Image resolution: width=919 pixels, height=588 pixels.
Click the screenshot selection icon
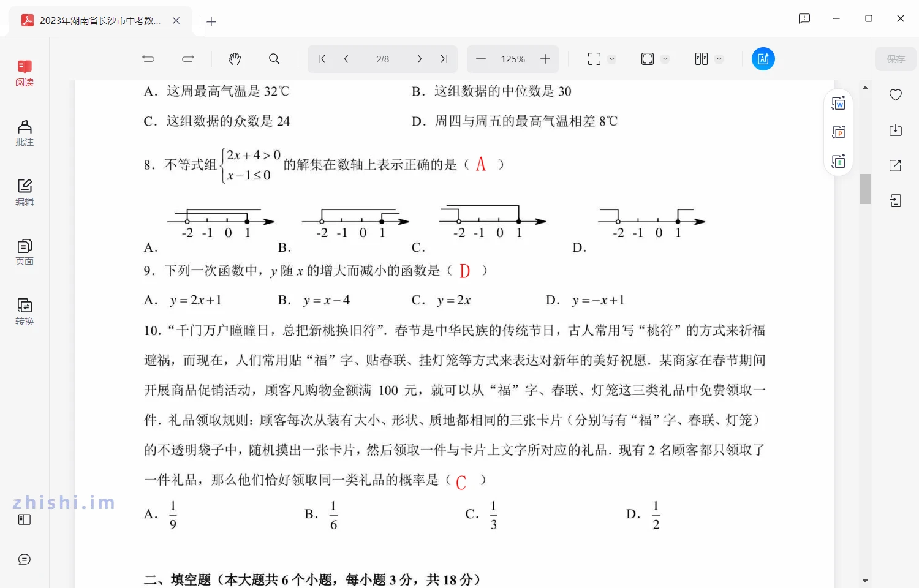click(594, 59)
